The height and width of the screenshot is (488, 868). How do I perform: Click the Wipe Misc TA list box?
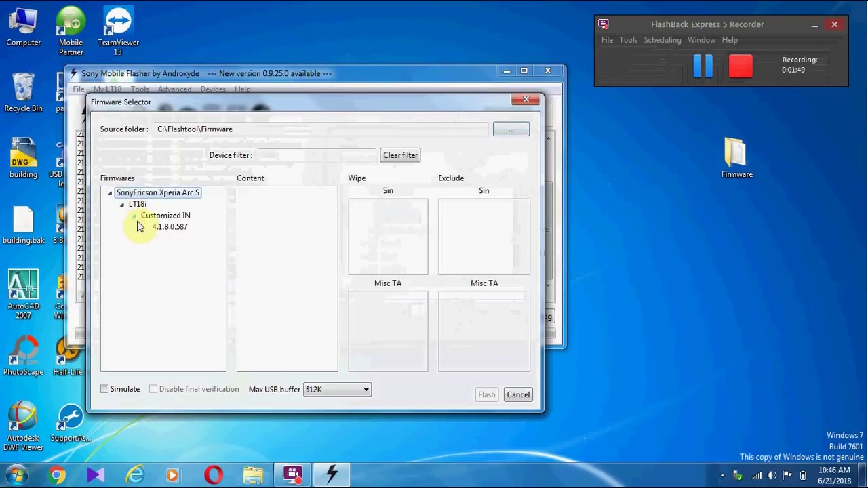pyautogui.click(x=388, y=331)
